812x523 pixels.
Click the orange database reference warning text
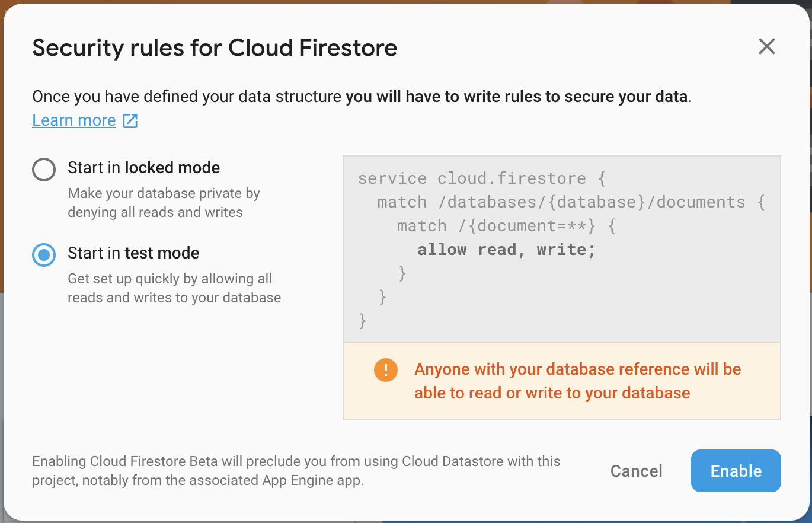click(x=578, y=381)
